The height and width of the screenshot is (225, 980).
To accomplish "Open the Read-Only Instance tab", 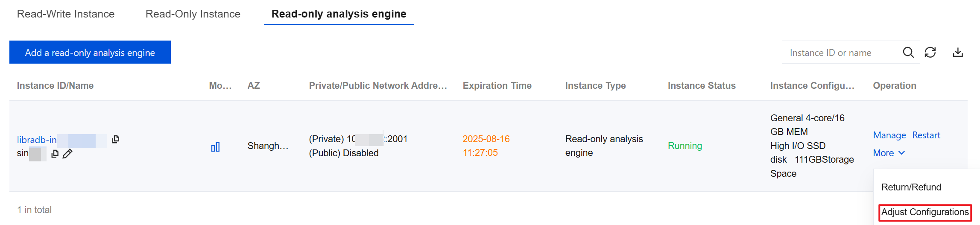I will [193, 14].
